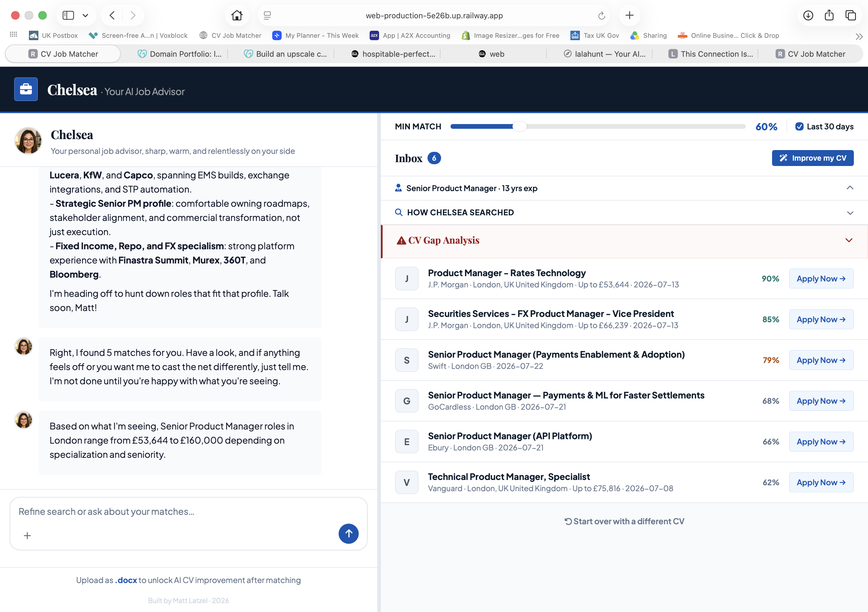868x612 pixels.
Task: Click the plus attach icon in chat box
Action: (x=27, y=535)
